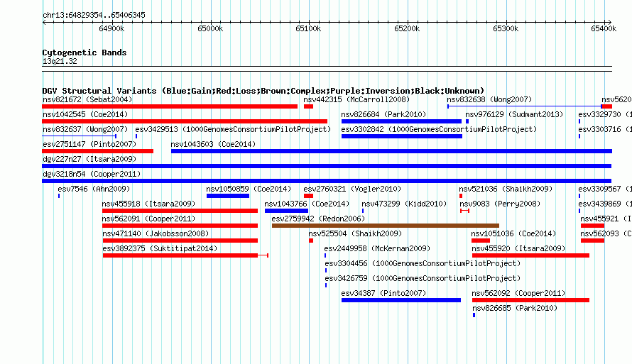Click the nsv821672 (Sebat2004) variant label

[x=87, y=99]
